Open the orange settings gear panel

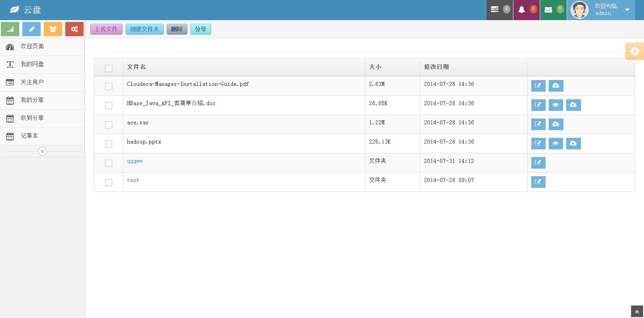tap(635, 51)
